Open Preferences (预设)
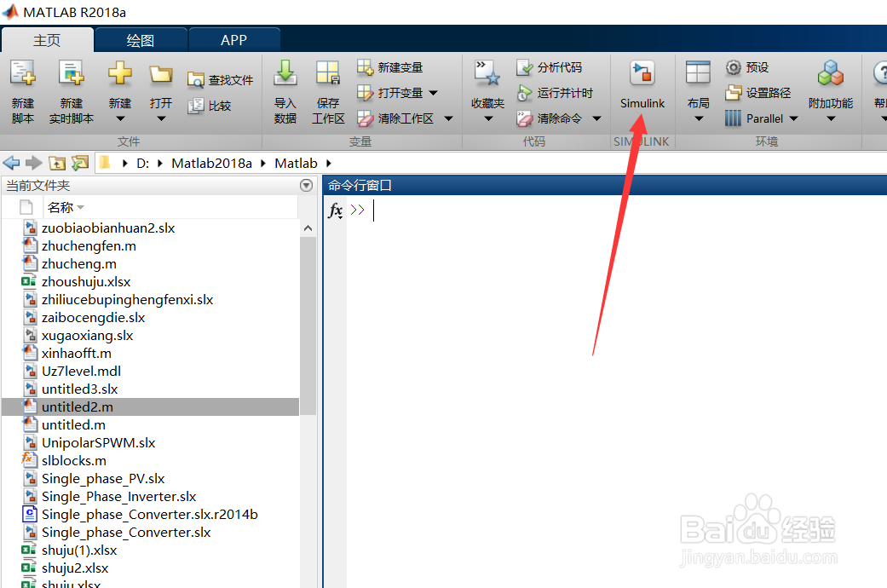887x588 pixels. [747, 67]
